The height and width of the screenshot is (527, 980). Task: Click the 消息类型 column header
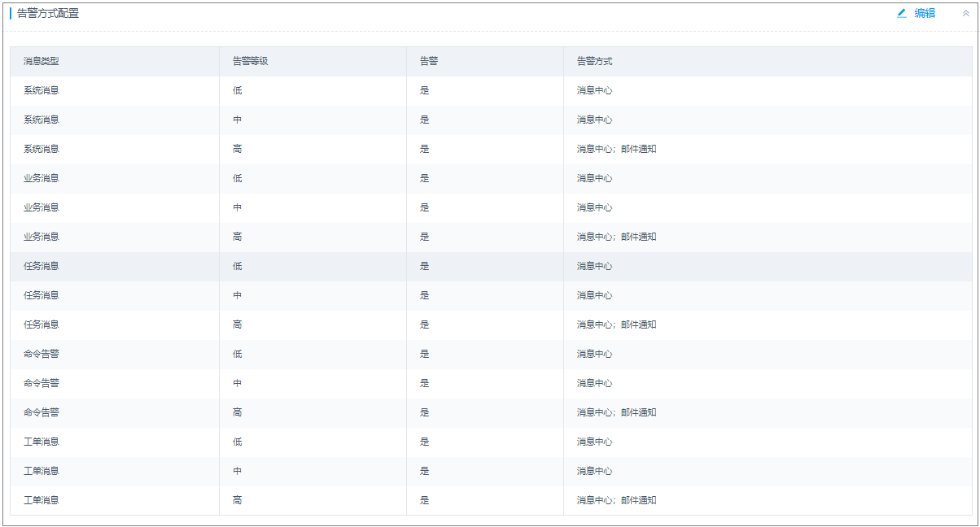click(x=41, y=61)
